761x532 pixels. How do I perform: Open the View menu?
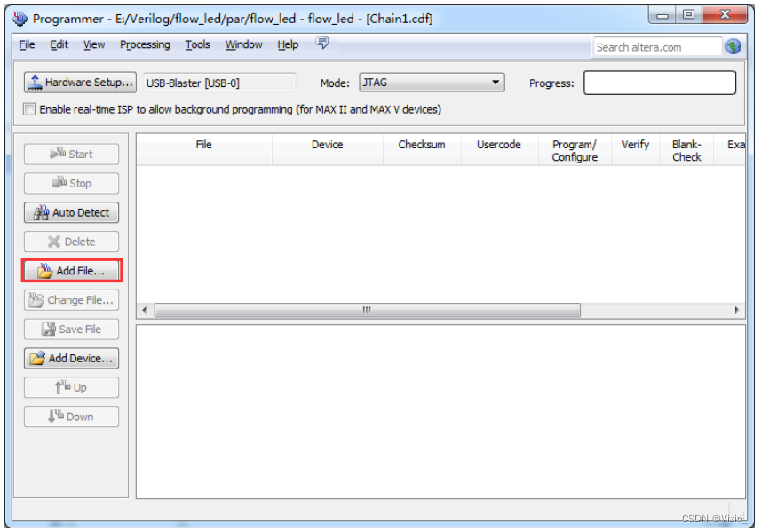(93, 44)
